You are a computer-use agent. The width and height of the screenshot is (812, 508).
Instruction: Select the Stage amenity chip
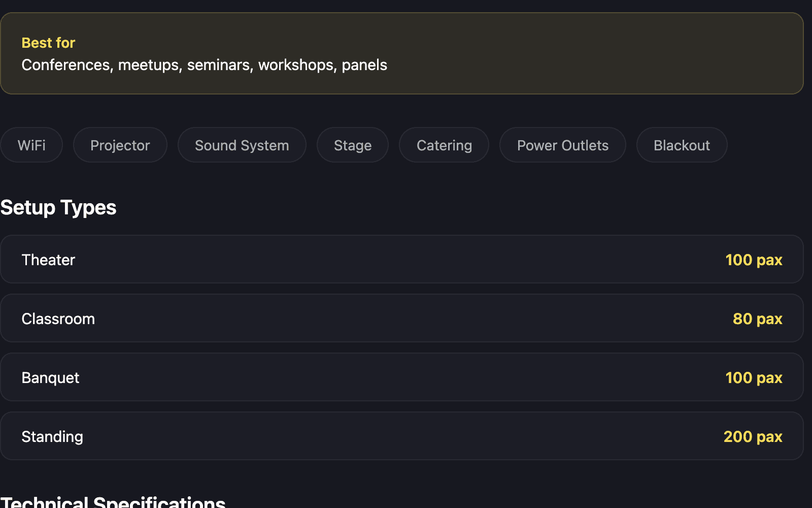click(x=353, y=145)
